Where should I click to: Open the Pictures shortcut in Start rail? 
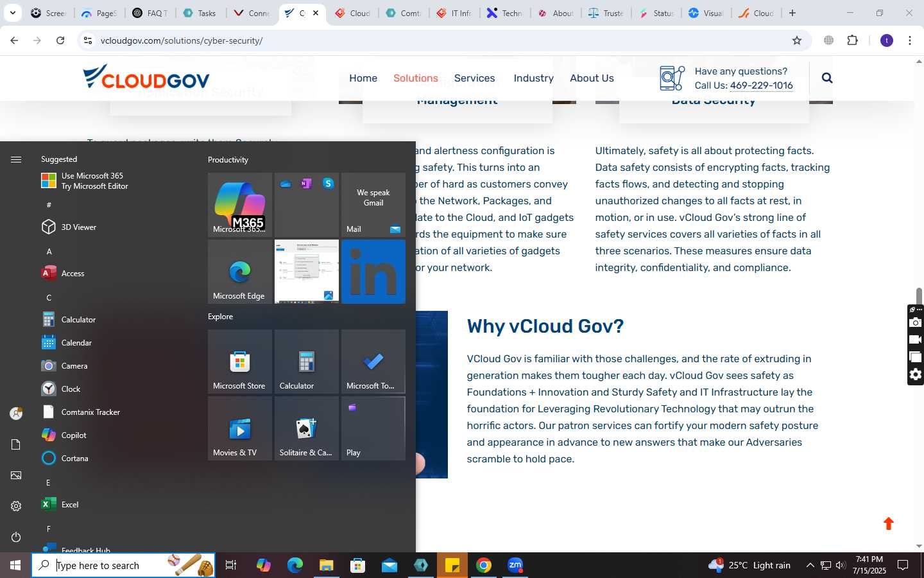point(16,475)
